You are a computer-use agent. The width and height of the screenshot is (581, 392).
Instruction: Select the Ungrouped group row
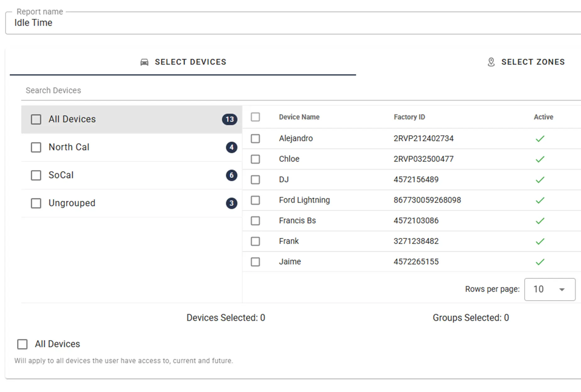click(x=132, y=203)
